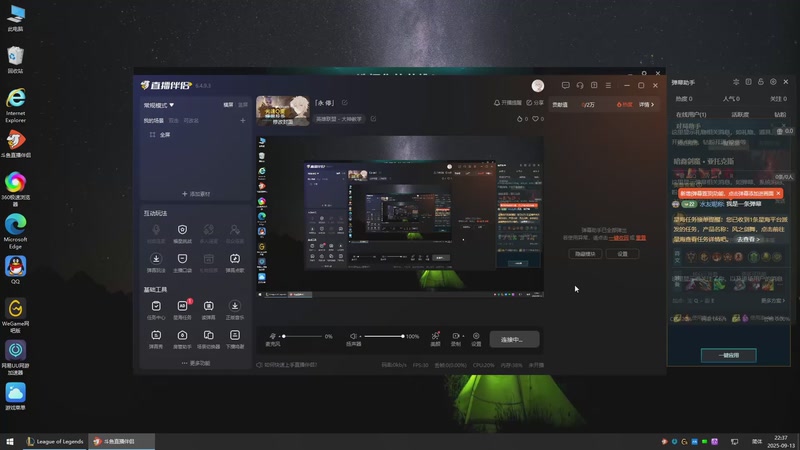The height and width of the screenshot is (450, 800).
Task: Add a new scene with the plus icon
Action: pos(243,121)
